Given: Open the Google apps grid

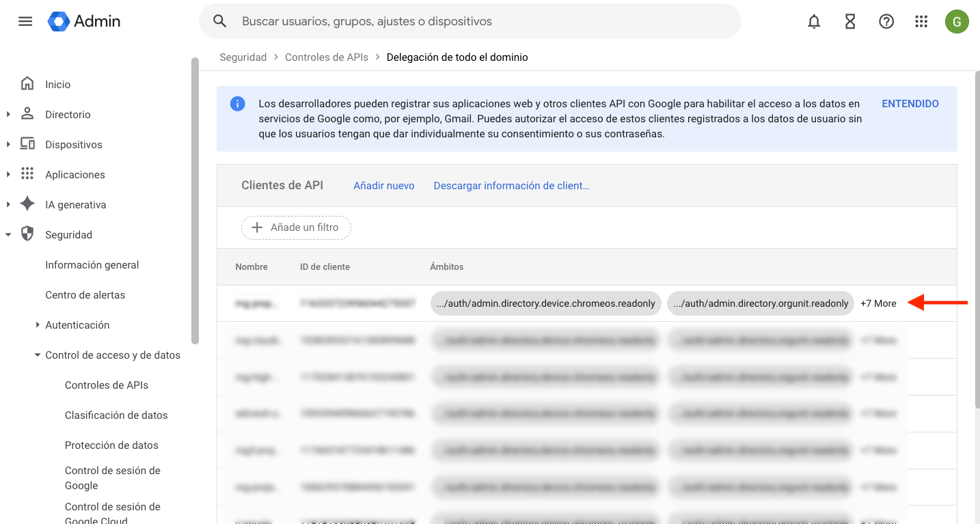Looking at the screenshot, I should tap(921, 21).
